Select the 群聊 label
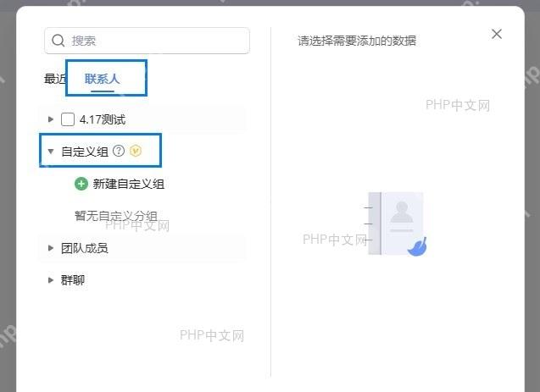 click(x=73, y=280)
